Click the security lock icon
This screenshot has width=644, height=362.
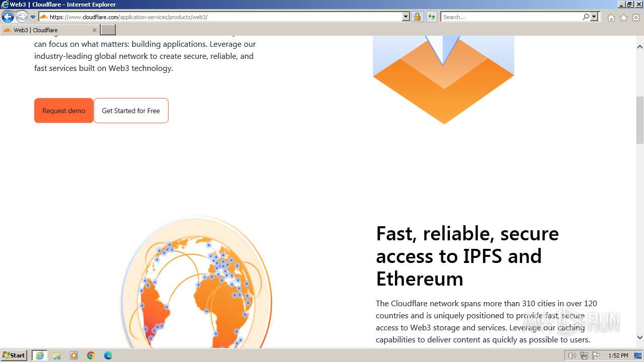click(x=417, y=17)
